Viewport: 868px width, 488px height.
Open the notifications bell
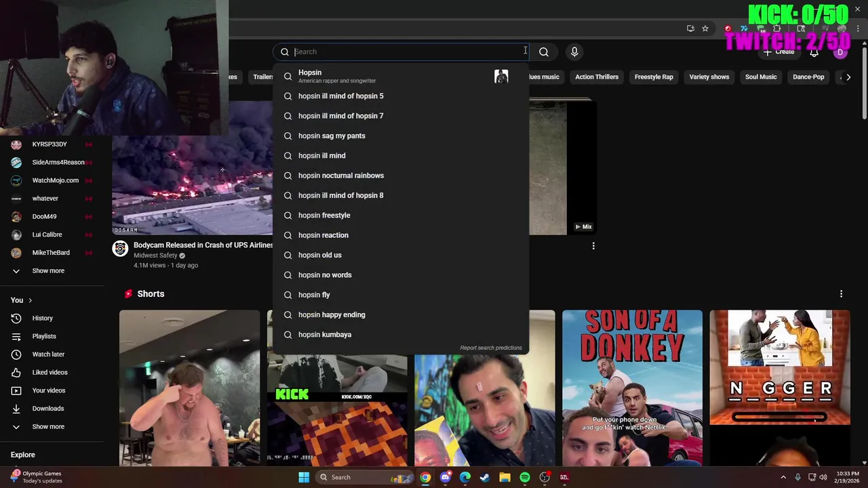click(814, 52)
